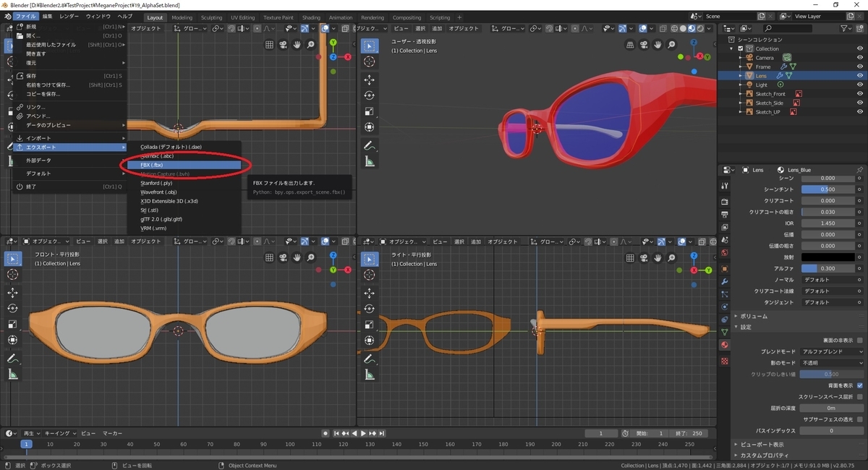
Task: Open the Sculpting workspace tab
Action: [211, 17]
